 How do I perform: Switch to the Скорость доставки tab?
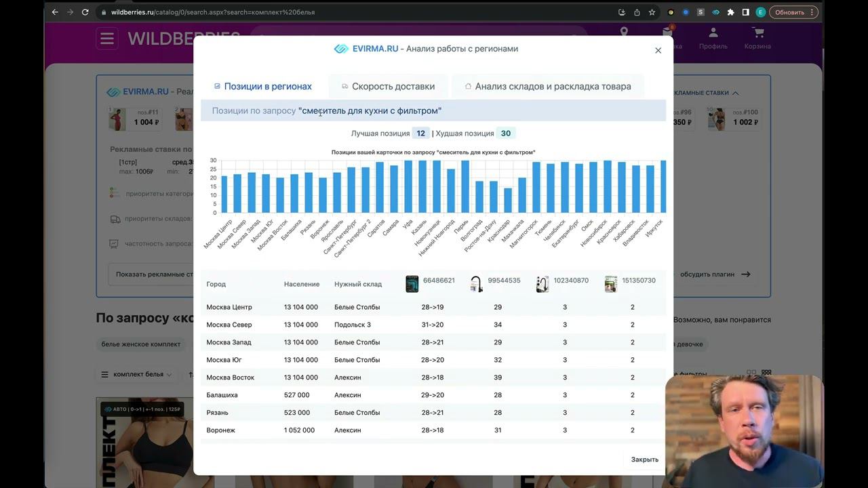[x=388, y=86]
